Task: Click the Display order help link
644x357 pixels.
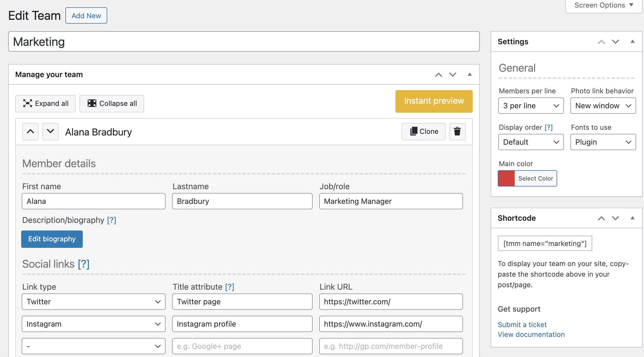Action: (548, 127)
